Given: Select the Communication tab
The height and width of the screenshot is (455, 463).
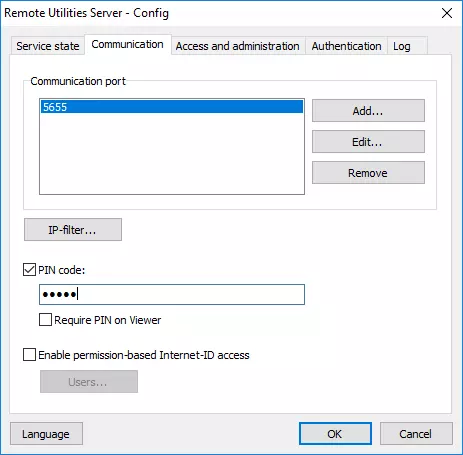Looking at the screenshot, I should coord(128,44).
